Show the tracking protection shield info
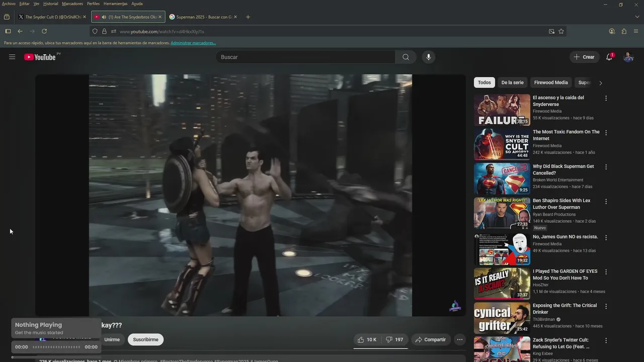Image resolution: width=644 pixels, height=362 pixels. click(95, 31)
